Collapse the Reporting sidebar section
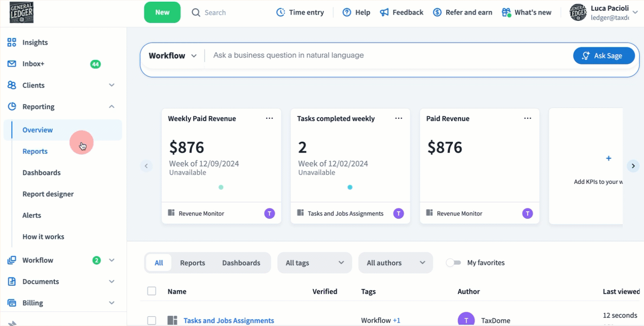Screen dimensions: 644x326 click(112, 107)
